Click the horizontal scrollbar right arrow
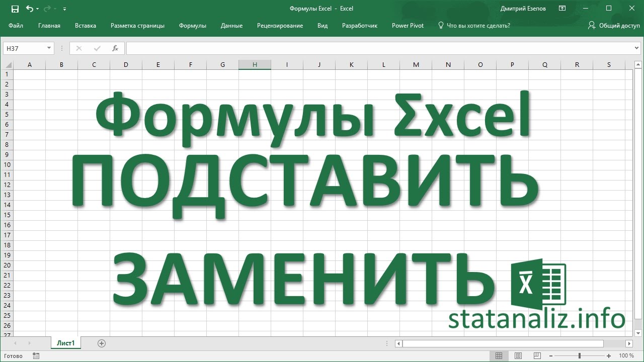Image resolution: width=644 pixels, height=362 pixels. 629,343
